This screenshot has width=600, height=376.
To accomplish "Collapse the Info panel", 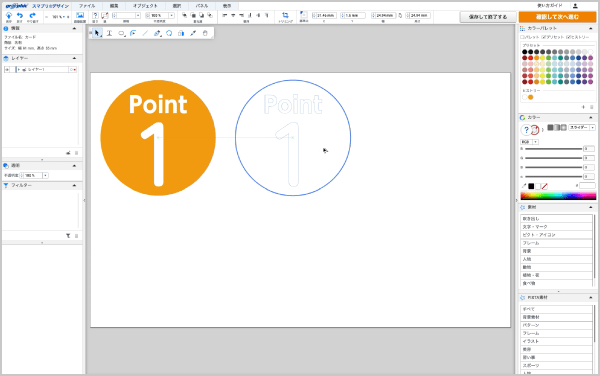I will point(74,29).
